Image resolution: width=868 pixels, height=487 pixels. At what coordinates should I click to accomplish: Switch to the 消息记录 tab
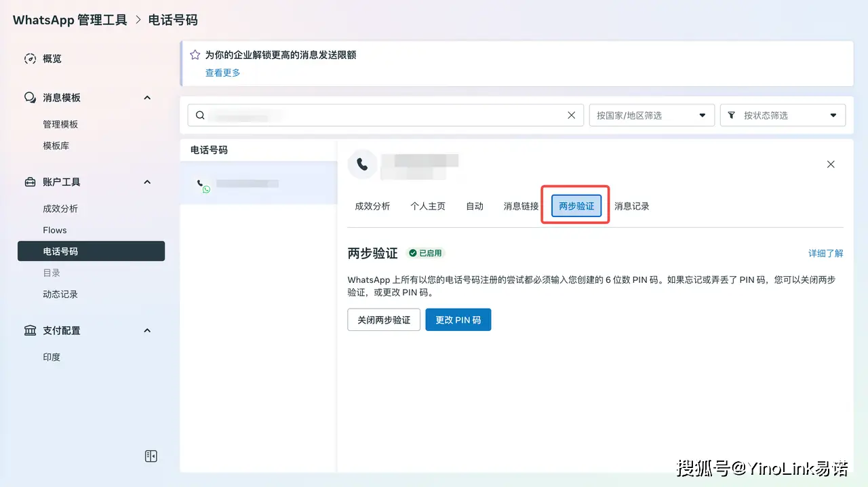(x=631, y=206)
